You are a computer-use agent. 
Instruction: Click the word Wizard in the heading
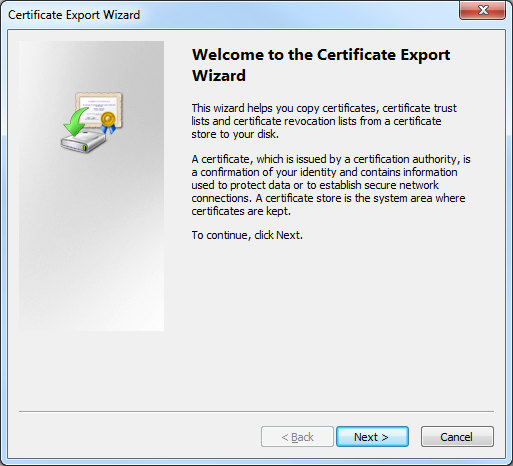(219, 75)
